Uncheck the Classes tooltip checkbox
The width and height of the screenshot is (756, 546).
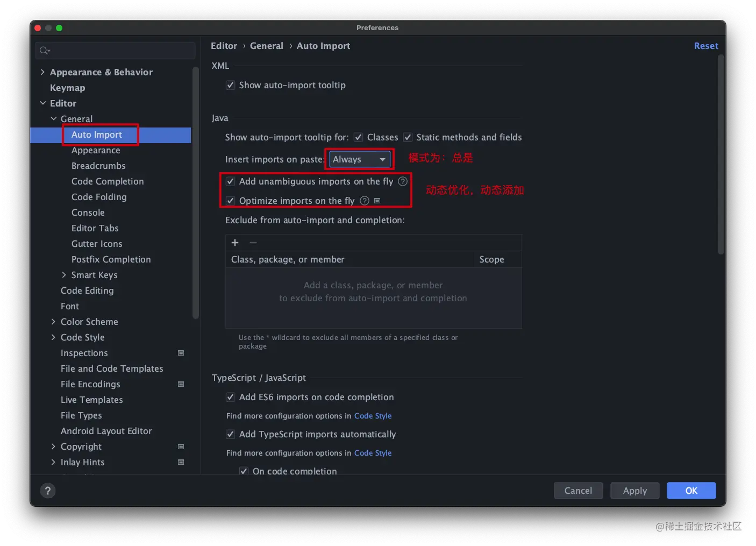(x=359, y=137)
